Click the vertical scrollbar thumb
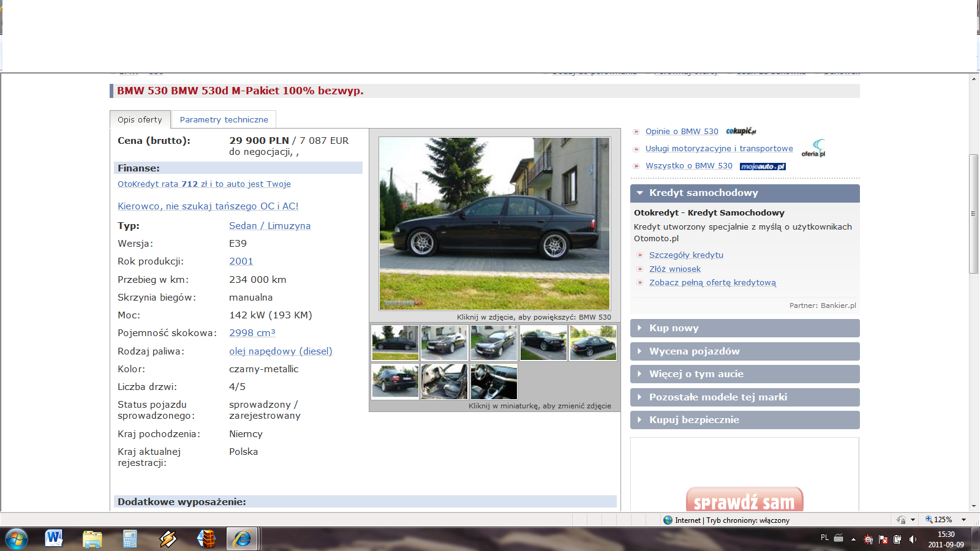The height and width of the screenshot is (551, 980). (974, 214)
